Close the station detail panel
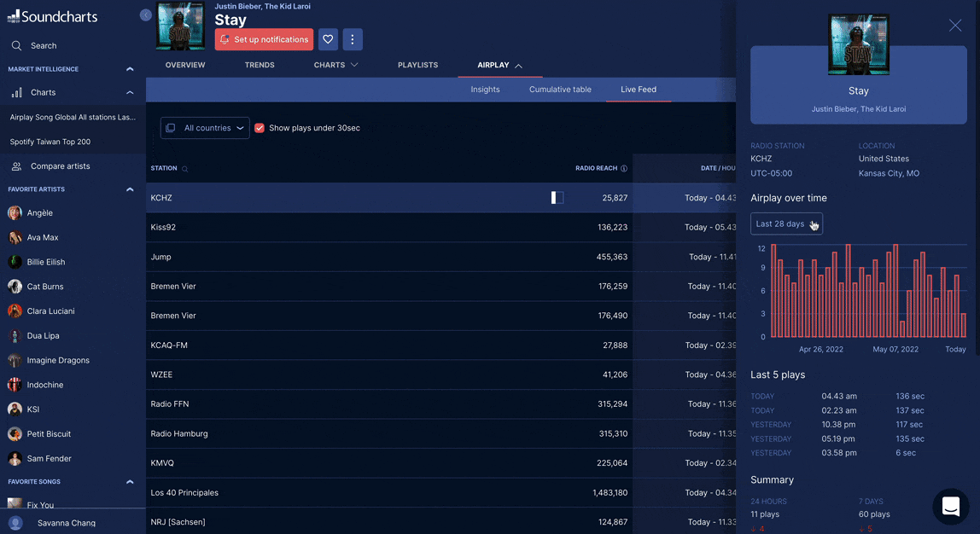This screenshot has width=980, height=534. [x=955, y=26]
